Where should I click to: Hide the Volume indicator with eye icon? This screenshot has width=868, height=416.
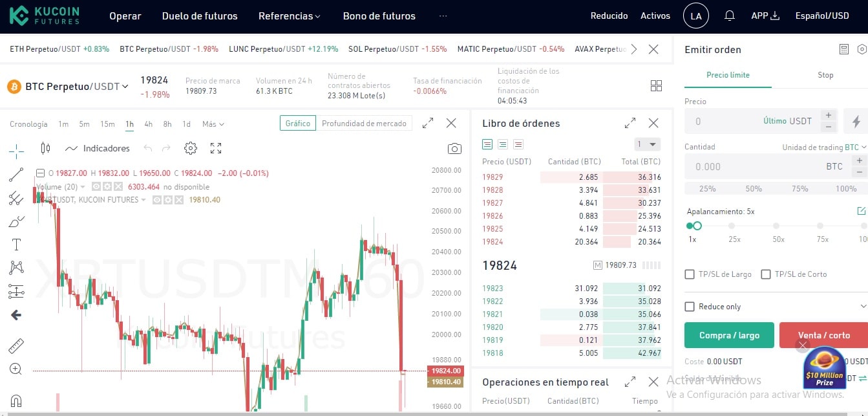96,186
